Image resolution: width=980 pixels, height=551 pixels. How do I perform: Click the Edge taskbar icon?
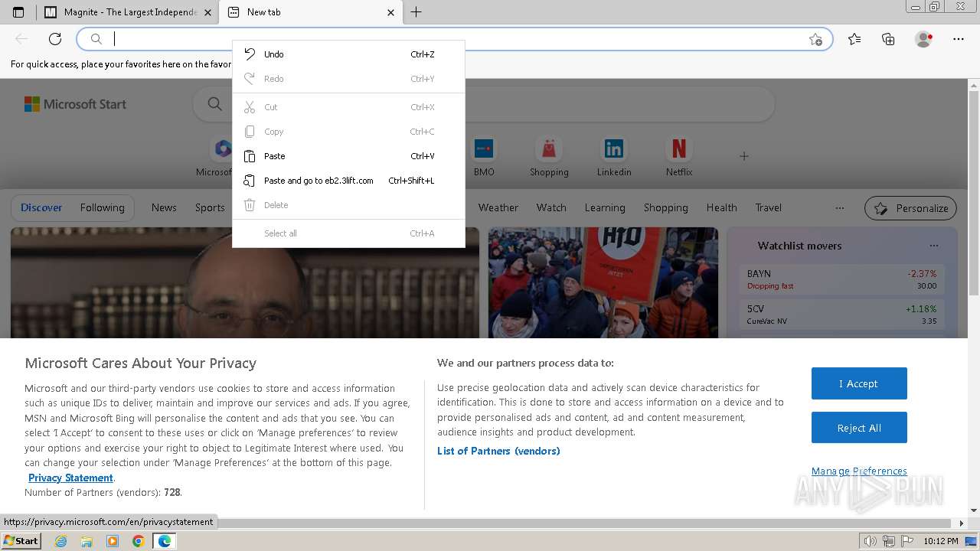coord(164,541)
